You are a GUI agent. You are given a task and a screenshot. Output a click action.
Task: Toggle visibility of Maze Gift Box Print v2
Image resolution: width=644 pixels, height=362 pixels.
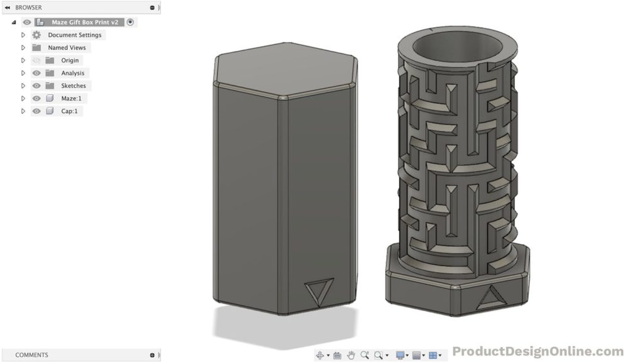click(x=27, y=22)
